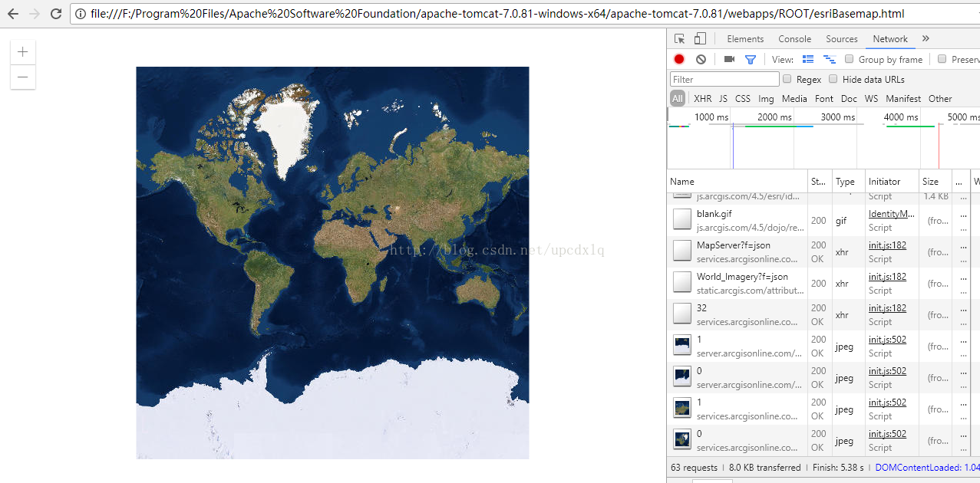The image size is (980, 483).
Task: Activate the inspect element picker icon
Action: click(679, 39)
